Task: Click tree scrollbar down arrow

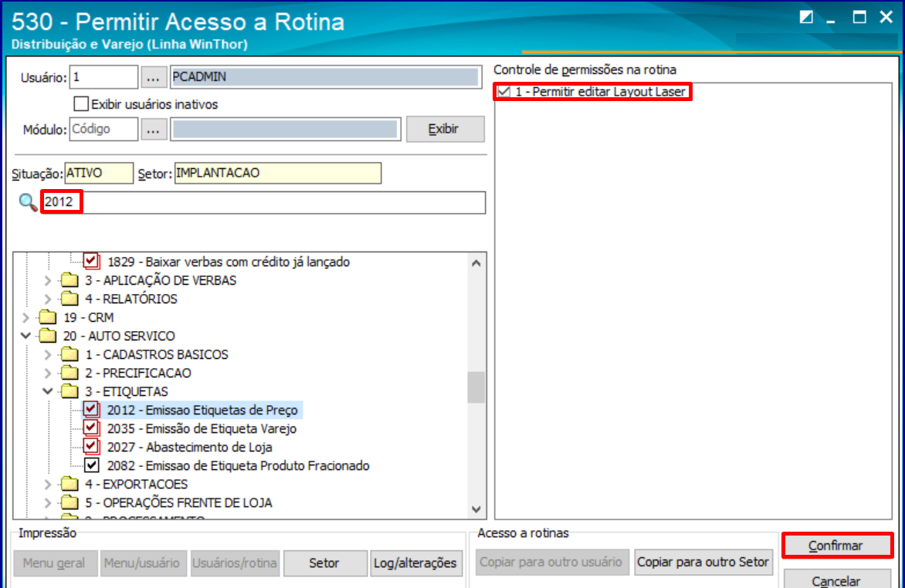Action: pos(476,509)
